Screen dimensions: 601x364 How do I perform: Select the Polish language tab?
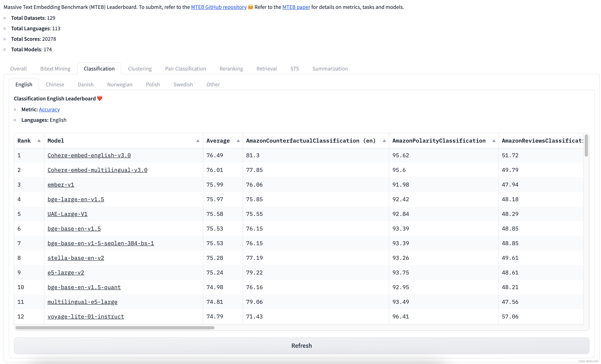[x=153, y=85]
